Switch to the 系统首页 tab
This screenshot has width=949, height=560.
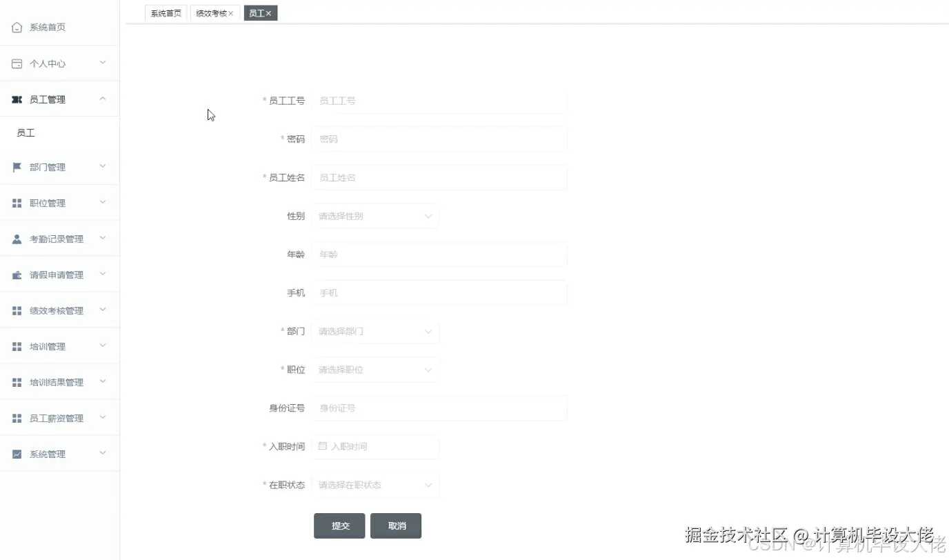(165, 12)
